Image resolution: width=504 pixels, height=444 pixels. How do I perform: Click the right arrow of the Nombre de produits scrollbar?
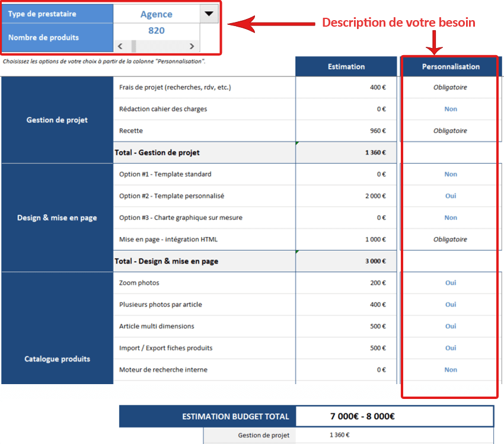(x=192, y=46)
